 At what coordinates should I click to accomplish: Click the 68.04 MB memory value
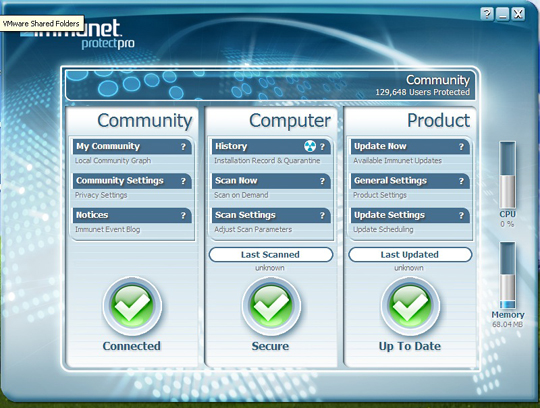click(x=508, y=324)
